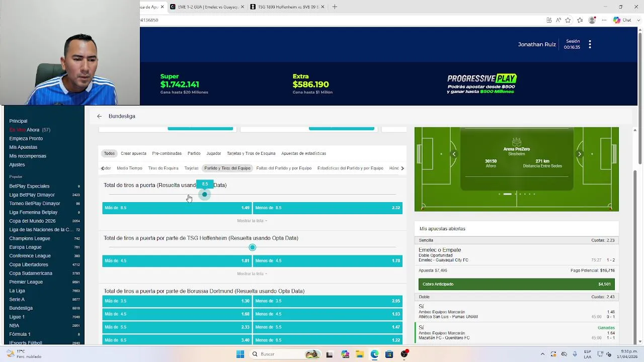644x362 pixels.
Task: Open Task View on taskbar
Action: tap(330, 354)
